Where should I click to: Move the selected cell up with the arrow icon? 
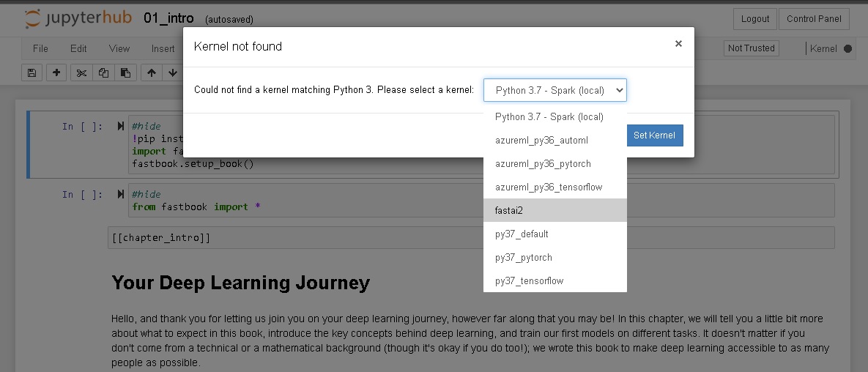[x=152, y=72]
